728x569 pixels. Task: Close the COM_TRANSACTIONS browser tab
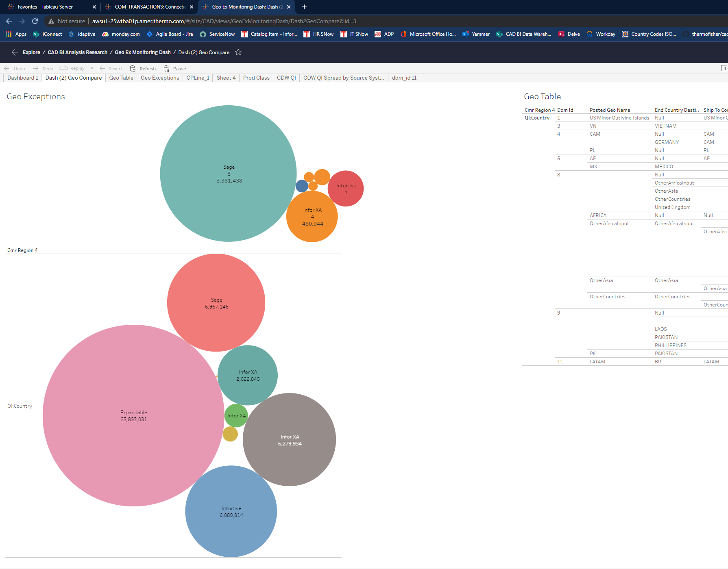tap(192, 7)
